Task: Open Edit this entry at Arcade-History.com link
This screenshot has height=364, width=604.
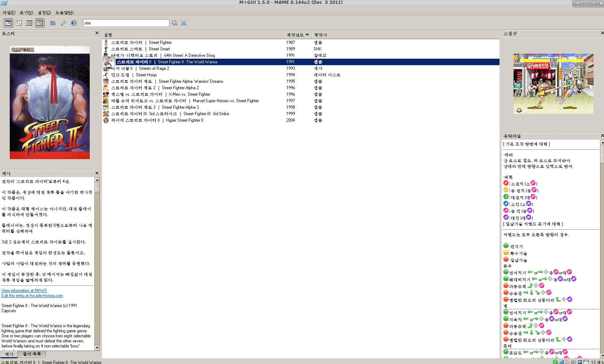Action: pos(32,296)
